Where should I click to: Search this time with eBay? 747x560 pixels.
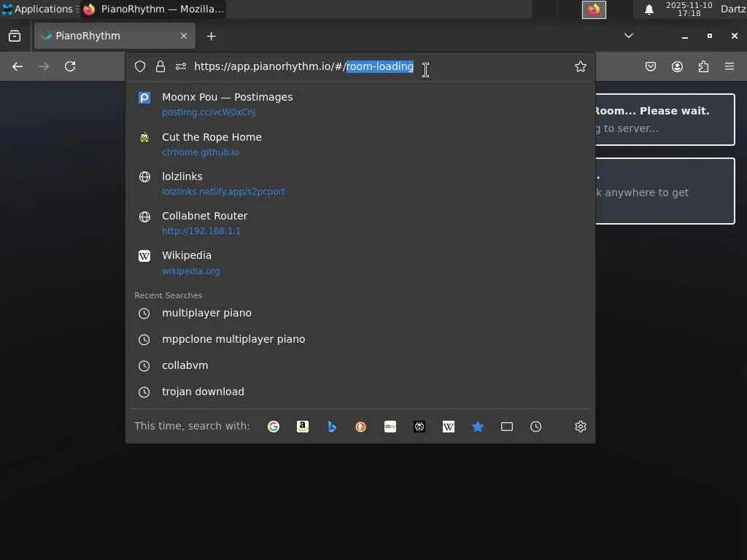(x=390, y=427)
